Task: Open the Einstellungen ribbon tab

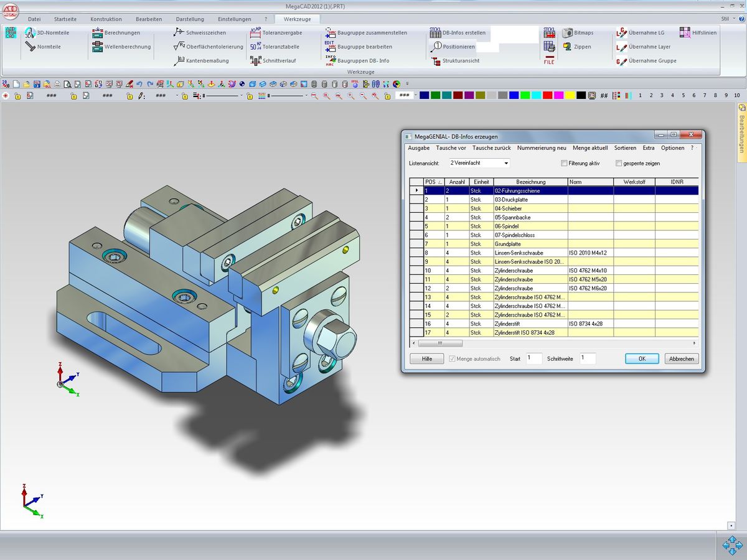Action: (x=235, y=19)
